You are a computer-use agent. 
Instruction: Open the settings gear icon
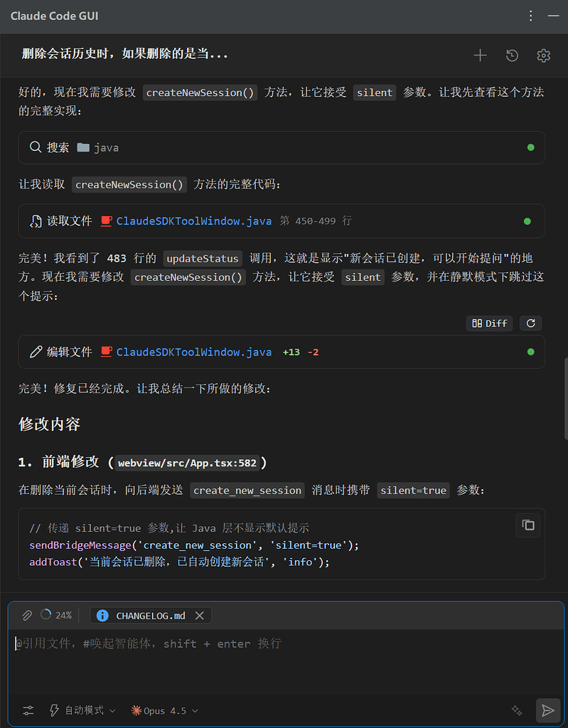tap(543, 55)
